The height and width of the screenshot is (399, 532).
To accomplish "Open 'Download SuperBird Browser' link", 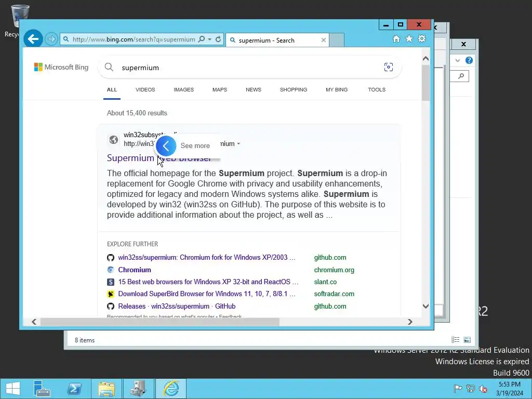I will [207, 294].
